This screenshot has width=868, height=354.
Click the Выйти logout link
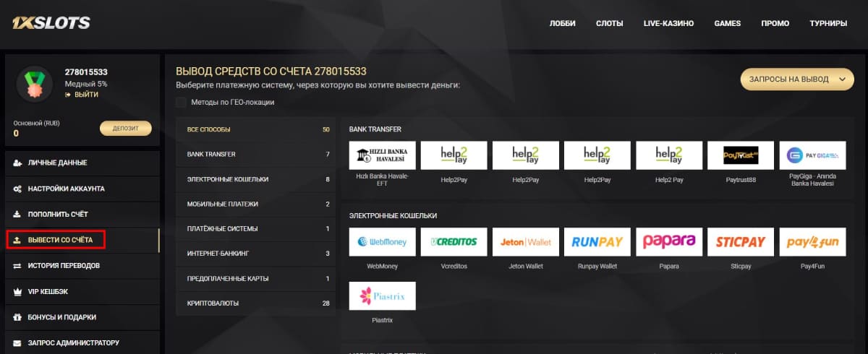pyautogui.click(x=81, y=95)
